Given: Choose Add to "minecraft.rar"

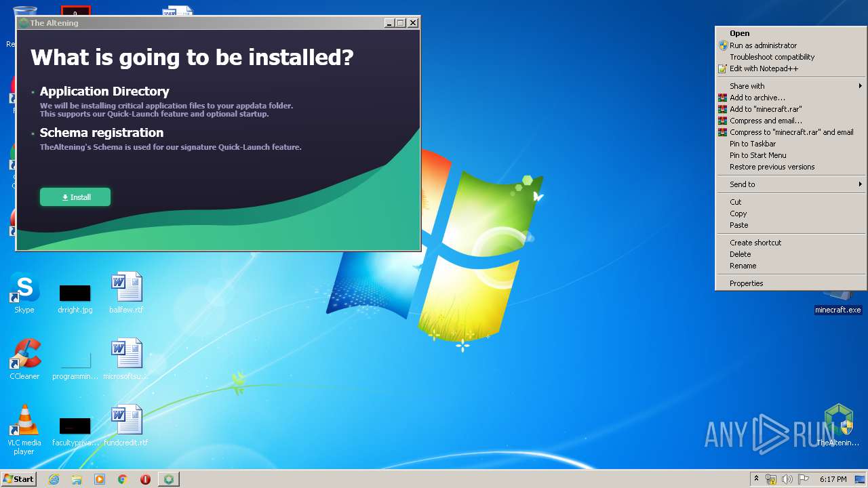Looking at the screenshot, I should [791, 109].
